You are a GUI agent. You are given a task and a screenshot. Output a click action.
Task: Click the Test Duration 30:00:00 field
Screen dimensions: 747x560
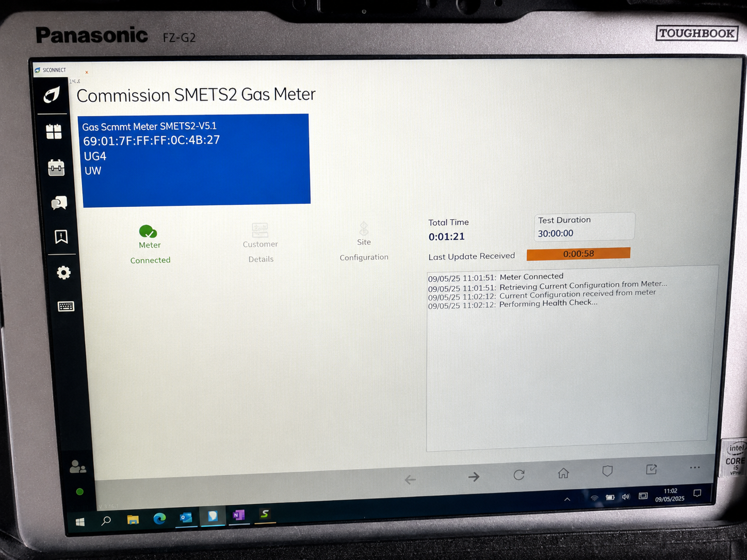(x=584, y=227)
